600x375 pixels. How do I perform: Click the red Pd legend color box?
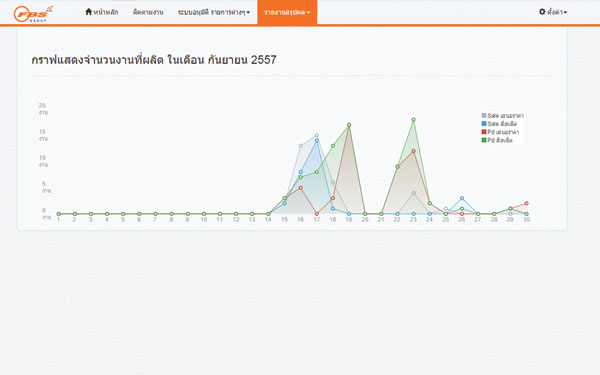point(484,132)
